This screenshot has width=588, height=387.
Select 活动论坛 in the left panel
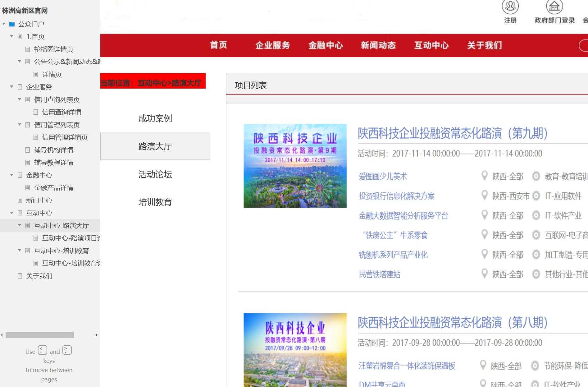(x=155, y=175)
